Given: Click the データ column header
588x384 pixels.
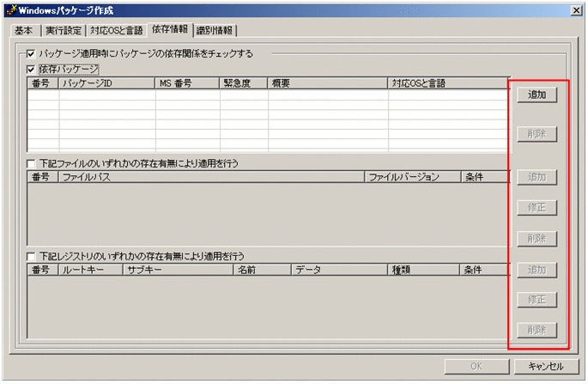Looking at the screenshot, I should pyautogui.click(x=340, y=270).
